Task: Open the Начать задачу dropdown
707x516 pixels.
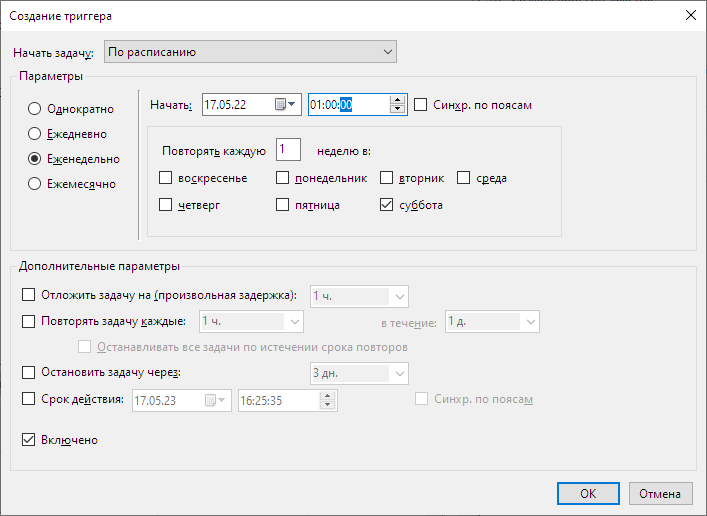Action: [x=250, y=52]
